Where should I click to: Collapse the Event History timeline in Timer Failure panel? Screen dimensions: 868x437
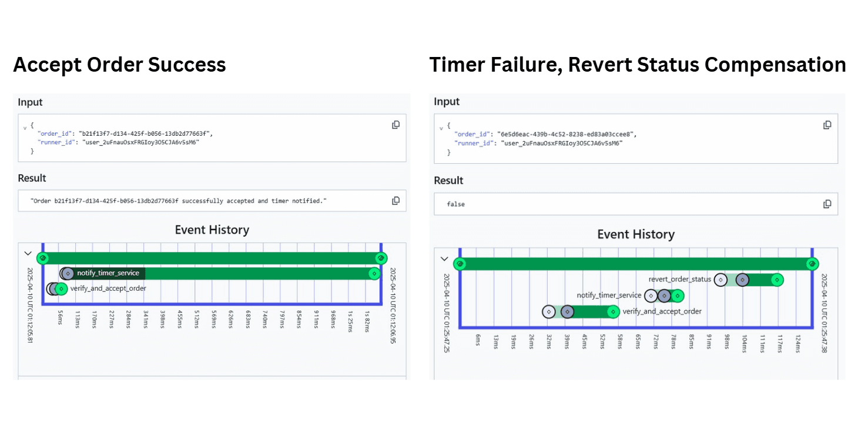tap(444, 259)
